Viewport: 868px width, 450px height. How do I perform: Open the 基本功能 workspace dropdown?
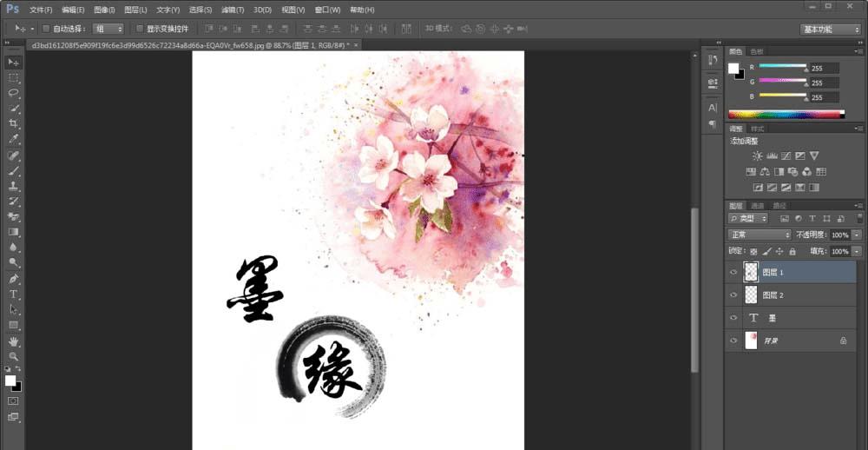tap(831, 30)
